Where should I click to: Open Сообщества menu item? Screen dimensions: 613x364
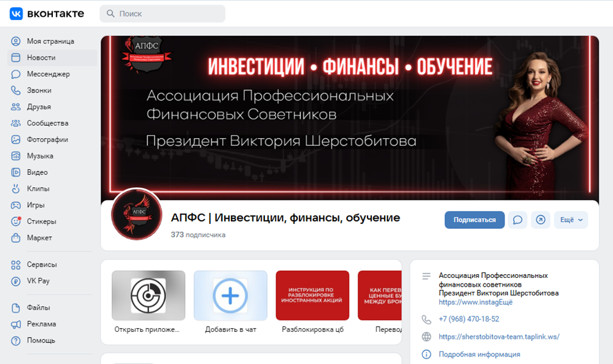click(52, 123)
